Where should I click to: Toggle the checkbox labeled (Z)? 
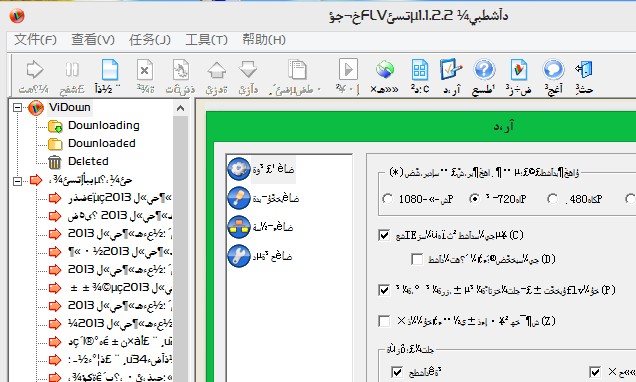[x=384, y=321]
